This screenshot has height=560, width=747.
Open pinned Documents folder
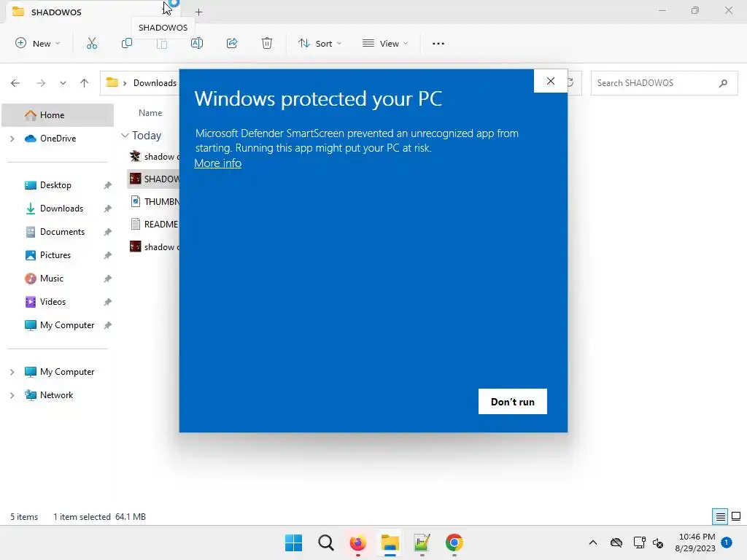[63, 231]
